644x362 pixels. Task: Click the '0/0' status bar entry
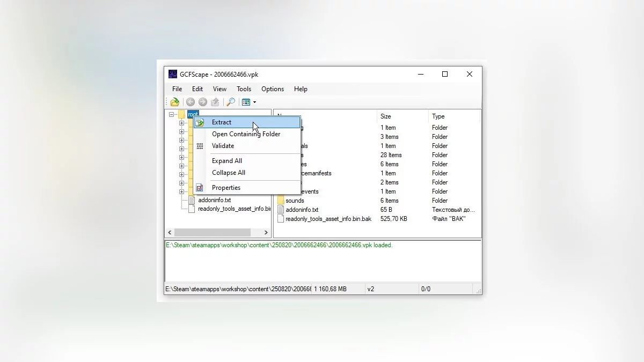coord(426,289)
